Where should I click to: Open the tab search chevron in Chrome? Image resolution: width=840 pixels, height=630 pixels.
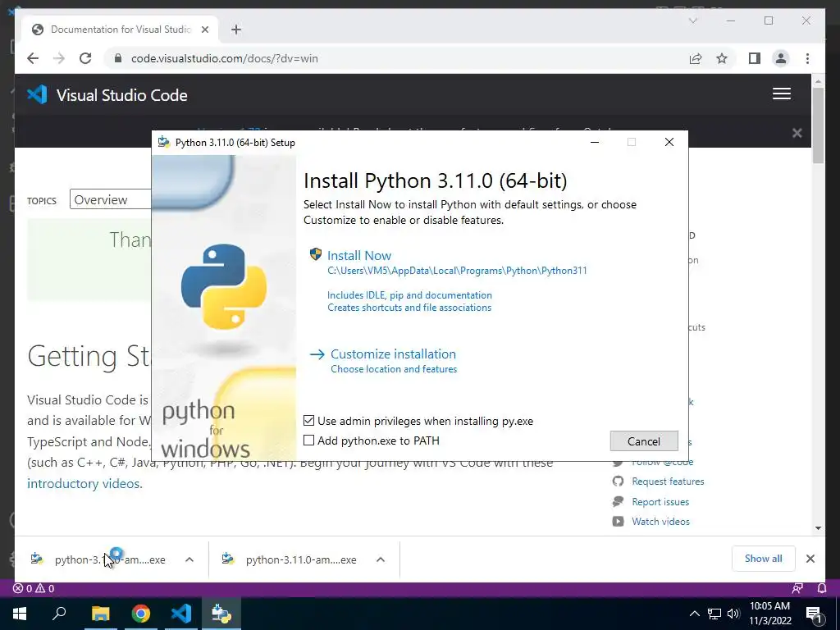click(x=692, y=21)
